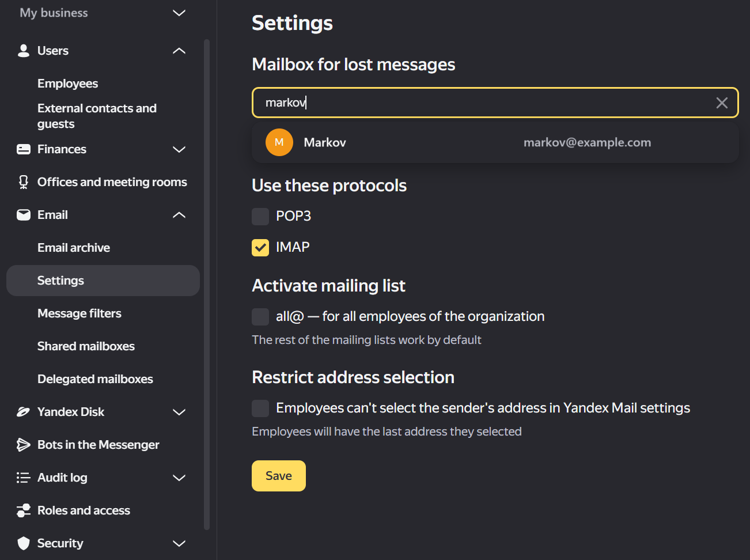Enable the POP3 protocol checkbox
The height and width of the screenshot is (560, 750).
[x=260, y=217]
